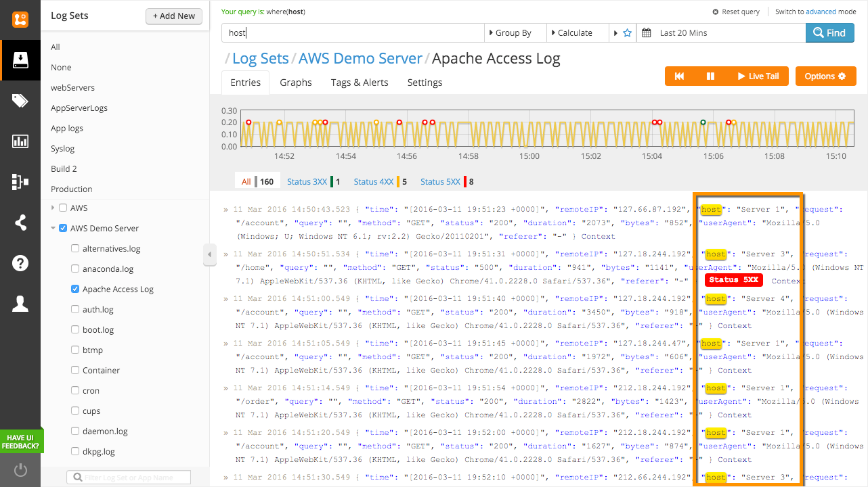Click the AWS Demo Server breadcrumb
This screenshot has width=868, height=487.
click(x=360, y=59)
